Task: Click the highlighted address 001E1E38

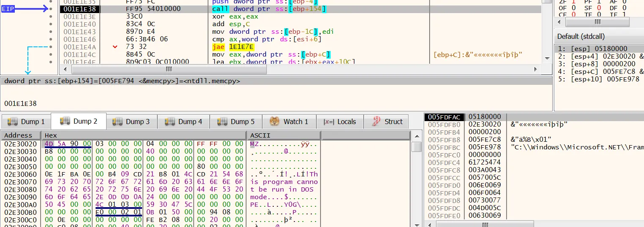Action: click(79, 9)
